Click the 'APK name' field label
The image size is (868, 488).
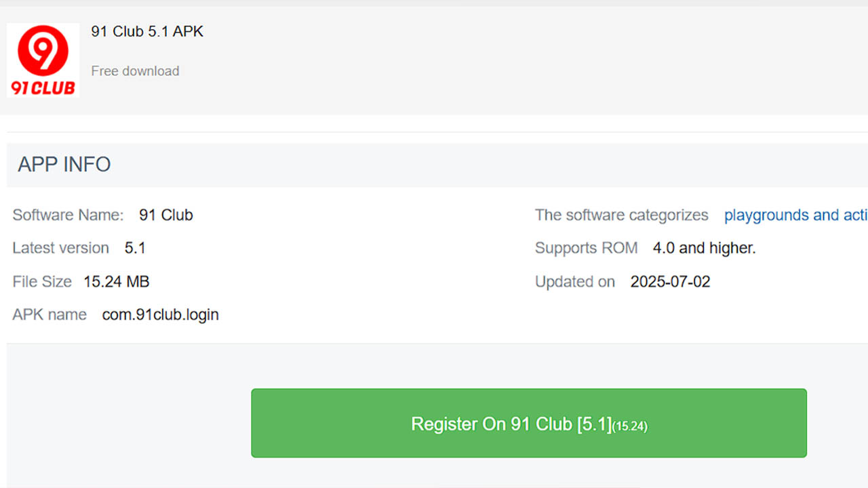(x=49, y=314)
